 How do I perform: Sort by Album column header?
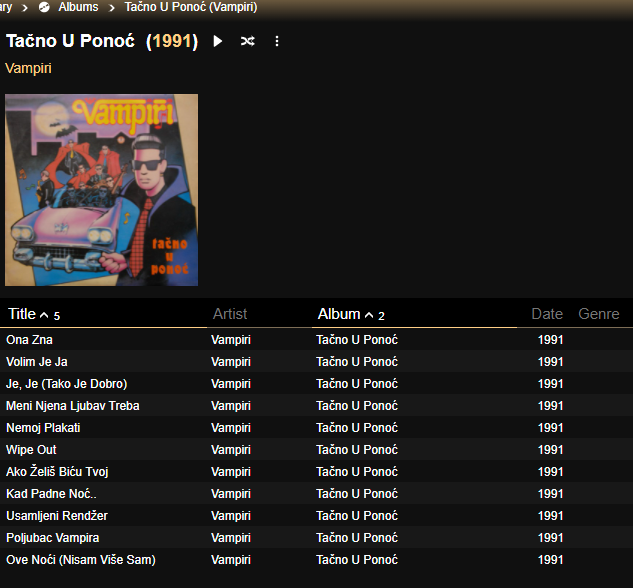(339, 314)
